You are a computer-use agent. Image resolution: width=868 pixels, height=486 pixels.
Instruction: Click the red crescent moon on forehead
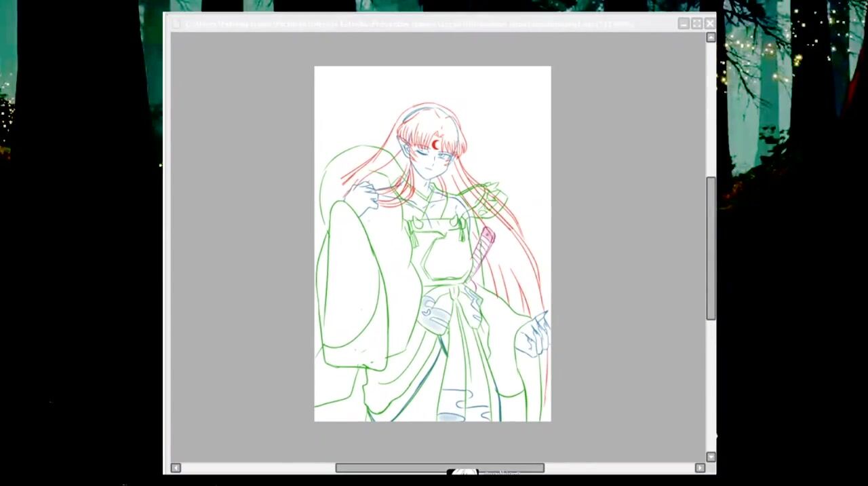tap(435, 144)
